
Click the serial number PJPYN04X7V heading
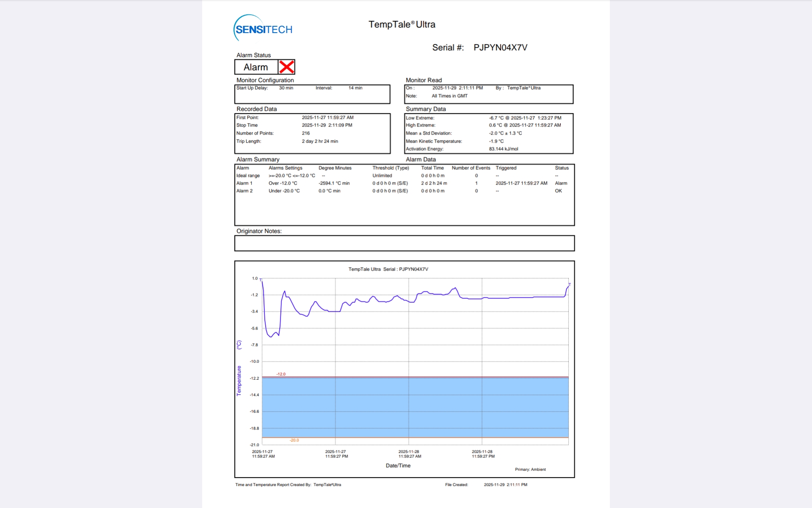500,47
